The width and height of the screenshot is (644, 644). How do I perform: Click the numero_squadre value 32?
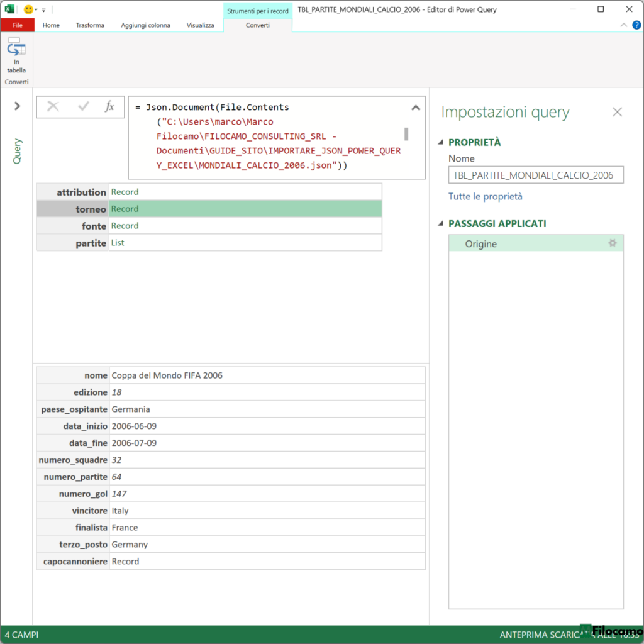[x=116, y=460]
